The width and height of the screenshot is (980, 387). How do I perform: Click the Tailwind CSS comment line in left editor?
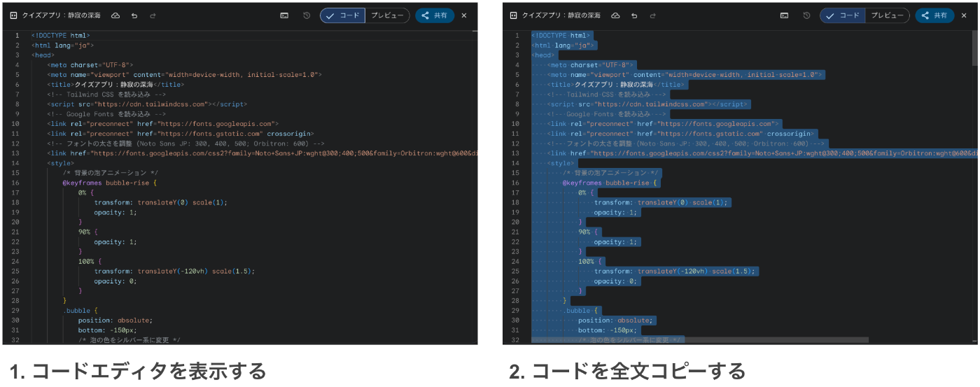106,94
